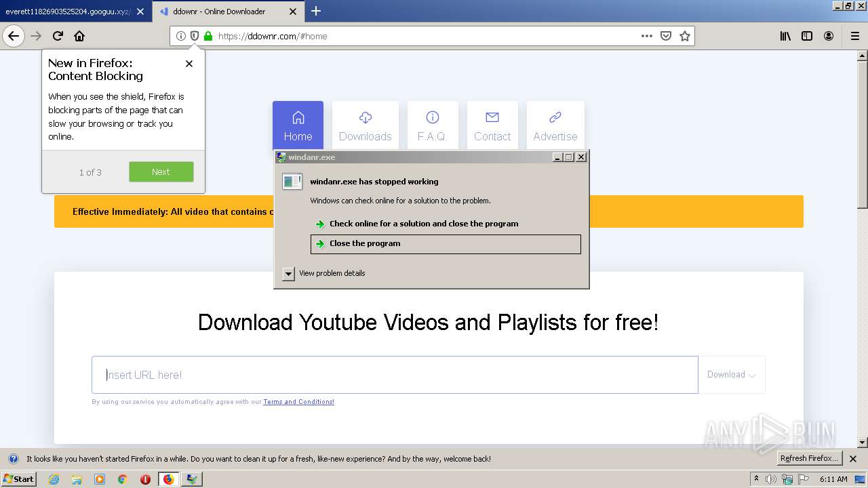Viewport: 868px width, 488px height.
Task: Close the windanr.exe error dialog
Action: tap(581, 157)
